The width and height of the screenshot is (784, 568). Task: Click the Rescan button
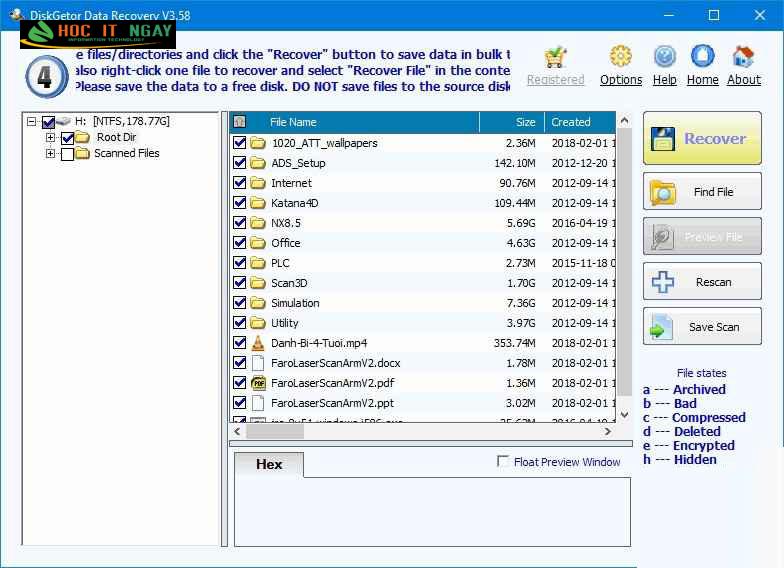click(702, 282)
